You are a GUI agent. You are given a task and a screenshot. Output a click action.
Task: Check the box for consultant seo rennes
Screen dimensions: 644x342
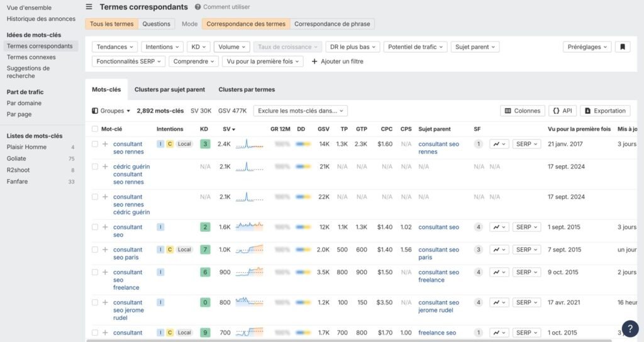(95, 144)
